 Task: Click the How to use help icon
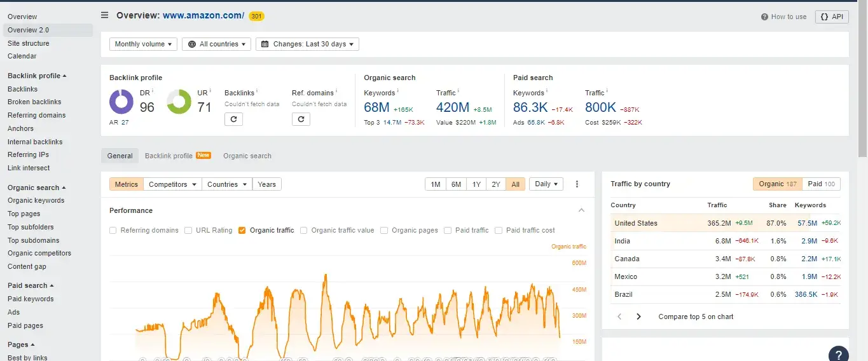pos(765,17)
